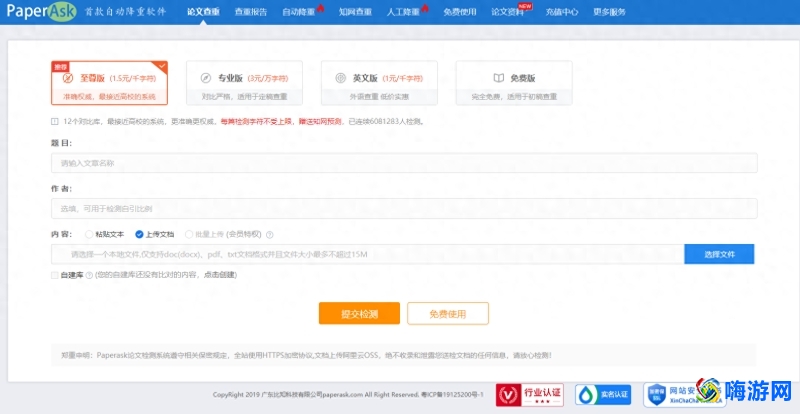The width and height of the screenshot is (800, 414).
Task: Open 免费使用 in the top navigation
Action: [460, 12]
